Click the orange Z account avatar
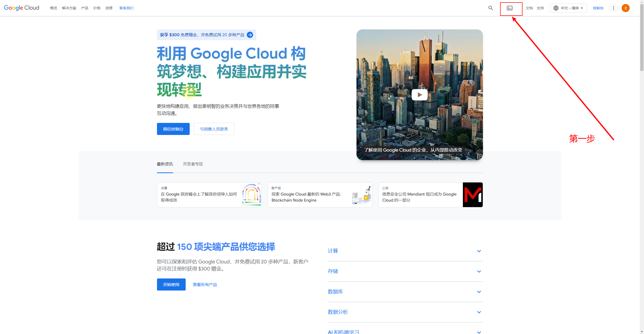The height and width of the screenshot is (334, 644). click(626, 8)
